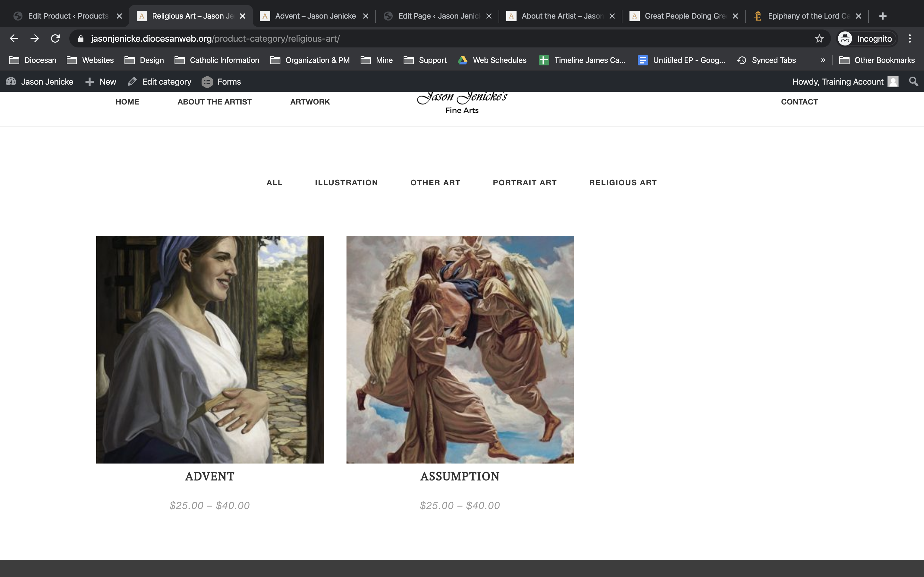Filter products by Portrait Art
Screen dimensions: 924x577
pyautogui.click(x=525, y=183)
